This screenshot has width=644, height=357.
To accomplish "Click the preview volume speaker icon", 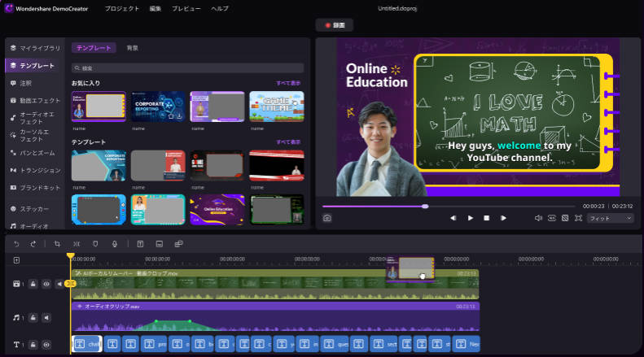I will [x=538, y=218].
